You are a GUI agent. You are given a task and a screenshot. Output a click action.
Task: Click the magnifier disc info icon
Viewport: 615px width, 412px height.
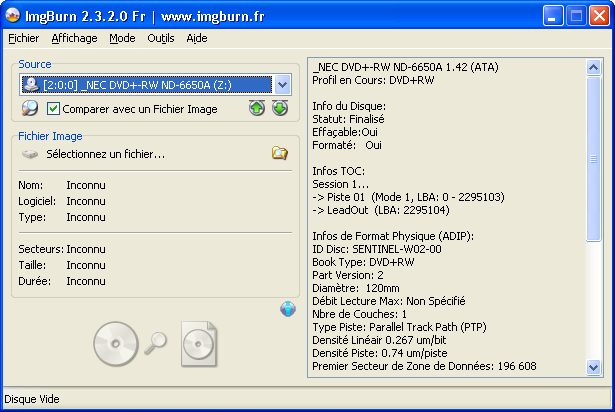pos(30,108)
